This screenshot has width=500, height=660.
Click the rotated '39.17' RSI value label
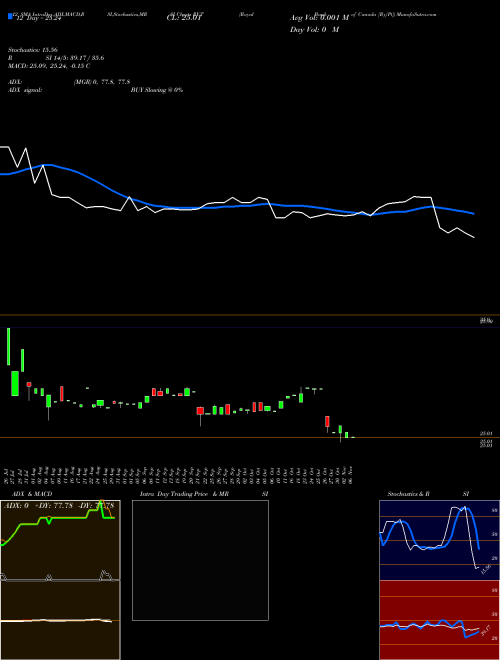point(486,631)
